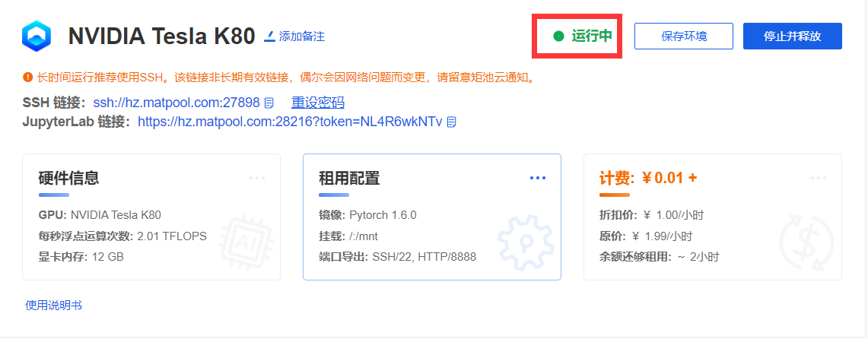Click the 原价: ¥1.99/小时 row
This screenshot has height=339, width=868.
(646, 236)
